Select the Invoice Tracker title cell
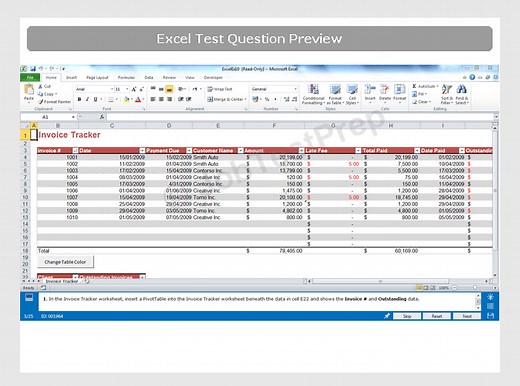 69,135
